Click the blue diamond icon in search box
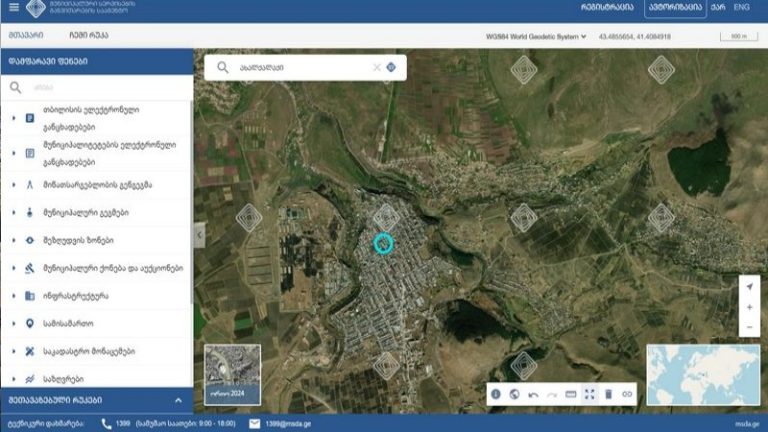 [x=391, y=68]
